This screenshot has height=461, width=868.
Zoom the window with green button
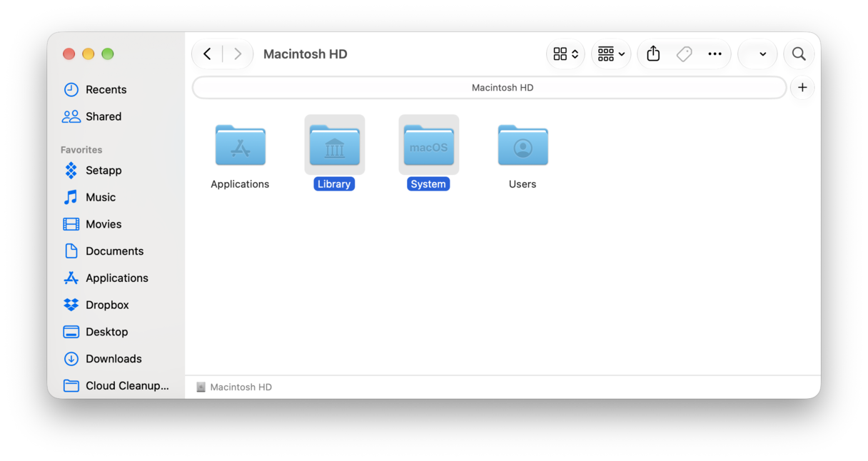tap(108, 54)
